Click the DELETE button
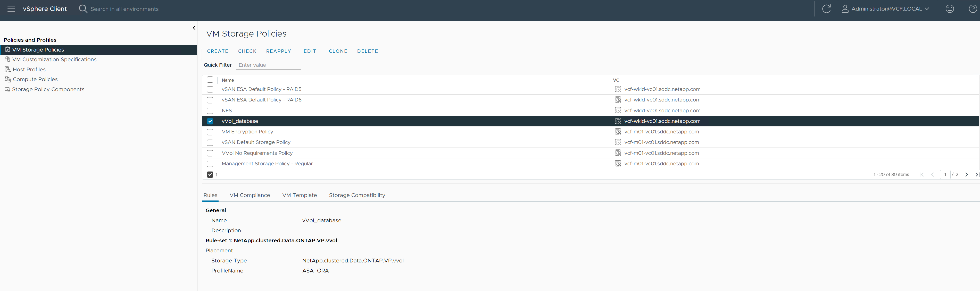 [x=368, y=50]
